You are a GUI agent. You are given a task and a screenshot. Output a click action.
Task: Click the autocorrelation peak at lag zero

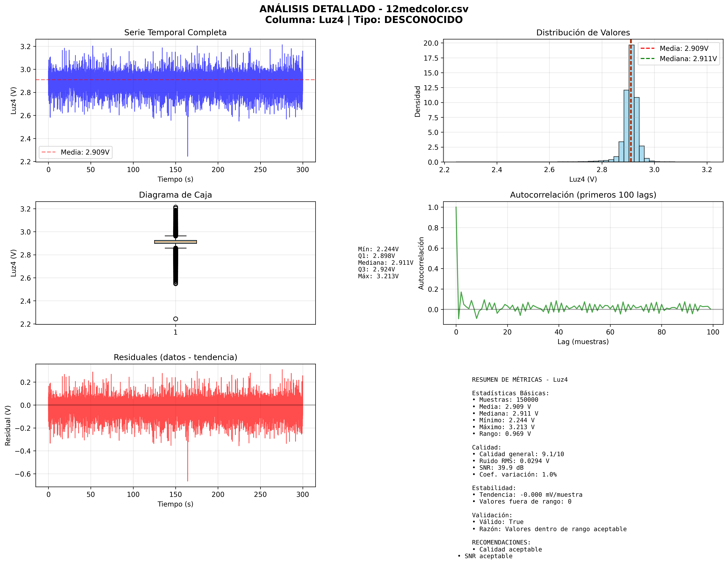point(456,208)
